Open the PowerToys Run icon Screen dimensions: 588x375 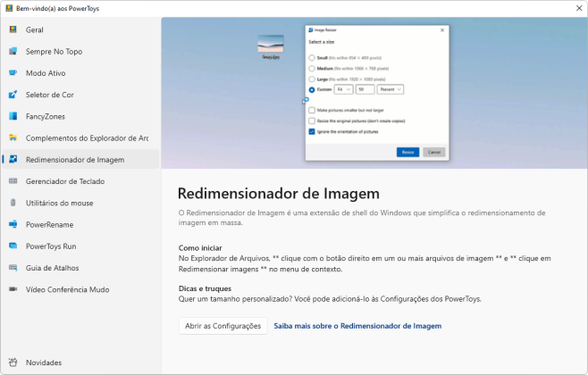(13, 246)
